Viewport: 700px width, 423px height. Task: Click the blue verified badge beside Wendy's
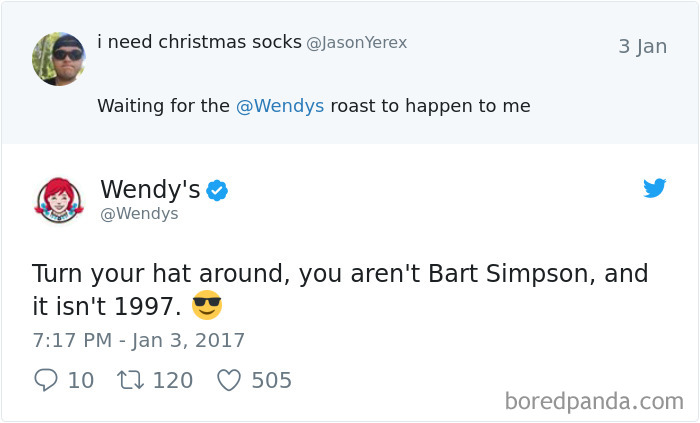(x=217, y=190)
